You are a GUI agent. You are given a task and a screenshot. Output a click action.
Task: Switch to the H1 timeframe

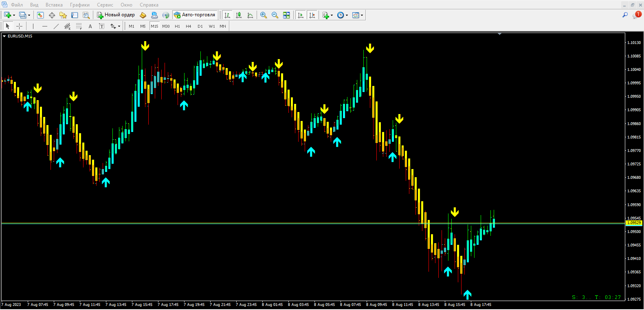pyautogui.click(x=177, y=26)
